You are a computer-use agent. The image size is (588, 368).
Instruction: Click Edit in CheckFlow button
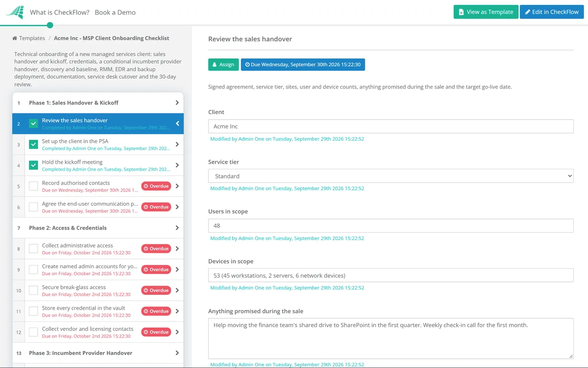click(x=552, y=12)
